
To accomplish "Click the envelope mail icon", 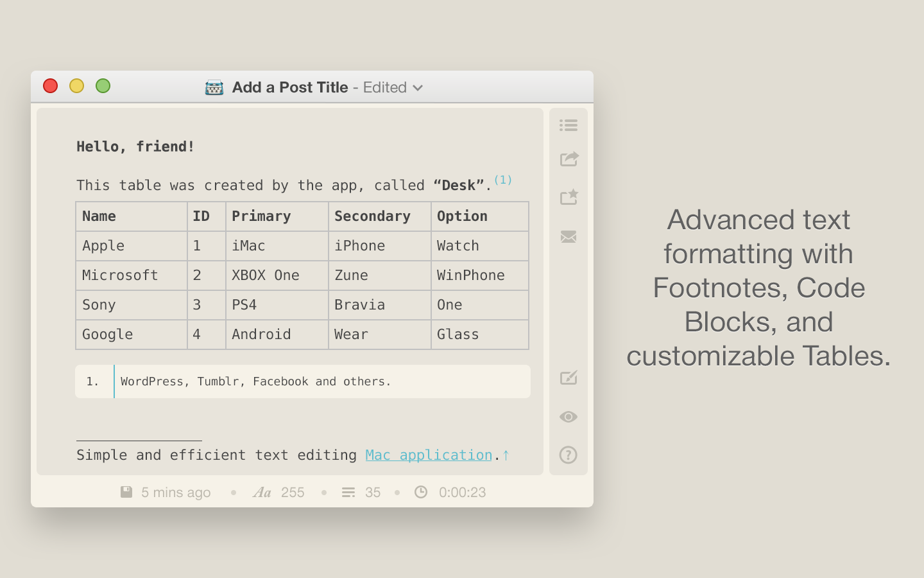I will coord(569,237).
